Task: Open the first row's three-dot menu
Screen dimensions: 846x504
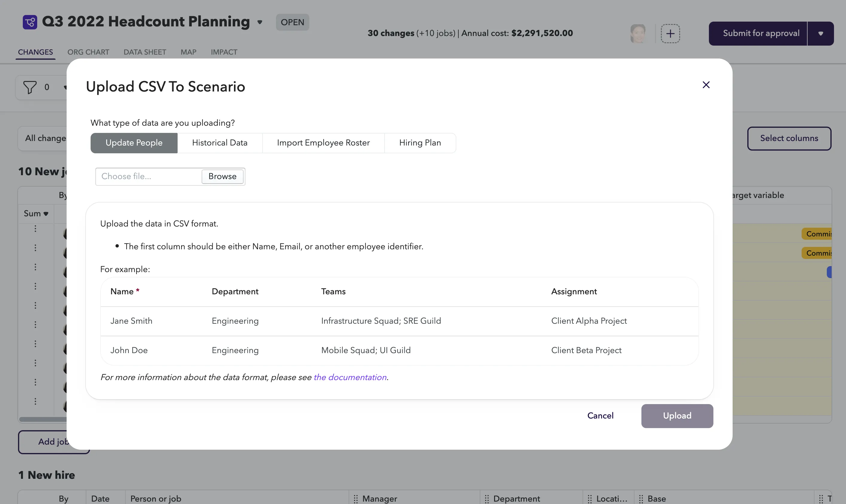Action: tap(35, 229)
